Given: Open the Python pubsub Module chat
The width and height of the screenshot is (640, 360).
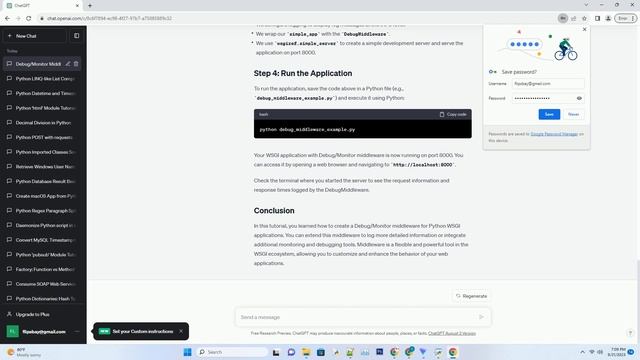Looking at the screenshot, I should (42, 255).
